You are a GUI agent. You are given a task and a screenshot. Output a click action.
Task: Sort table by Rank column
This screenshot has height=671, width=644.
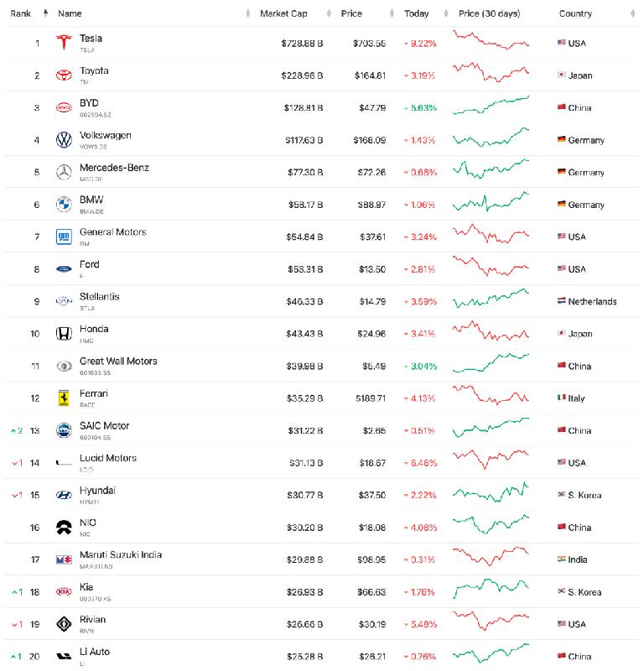21,13
